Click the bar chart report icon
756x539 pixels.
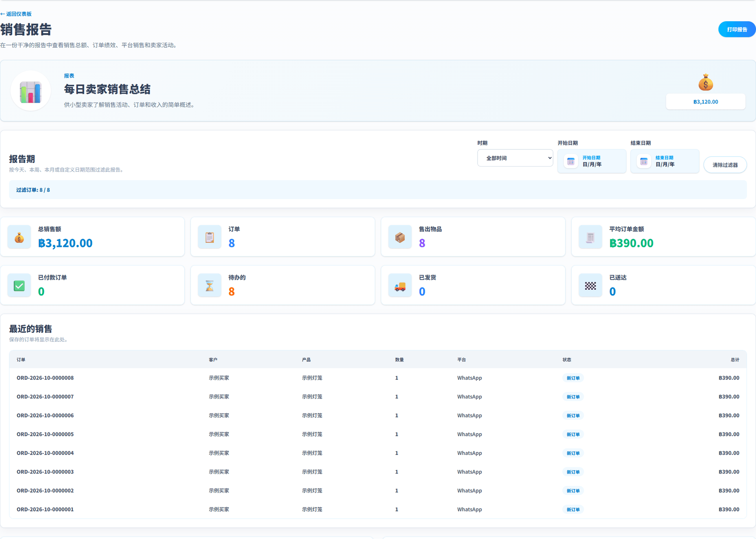[31, 92]
